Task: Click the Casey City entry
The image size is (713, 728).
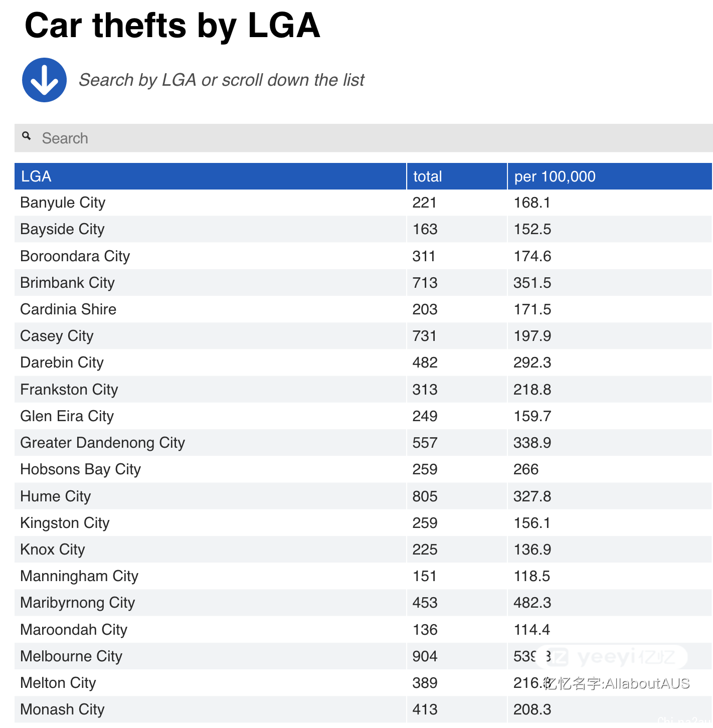Action: [57, 336]
